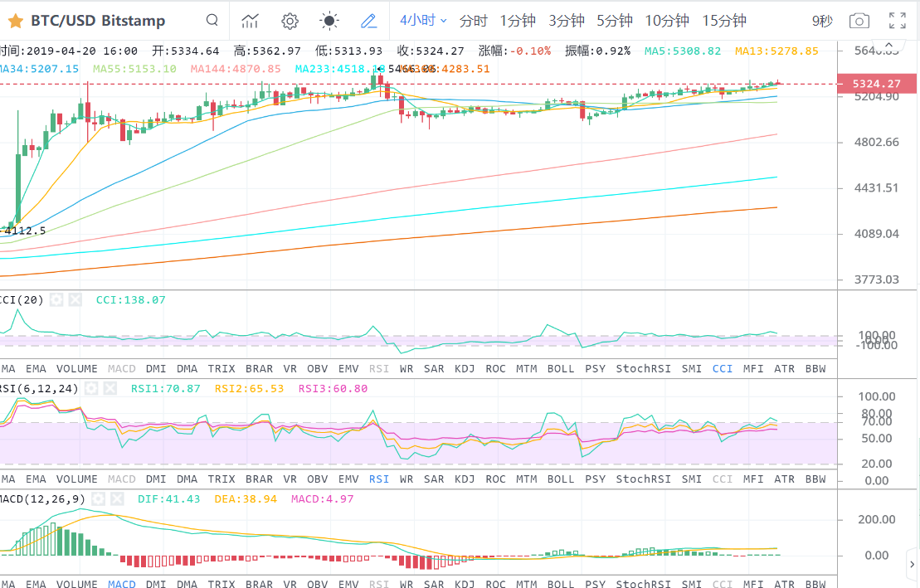Open chart settings gear in top toolbar
920x588 pixels.
point(290,21)
